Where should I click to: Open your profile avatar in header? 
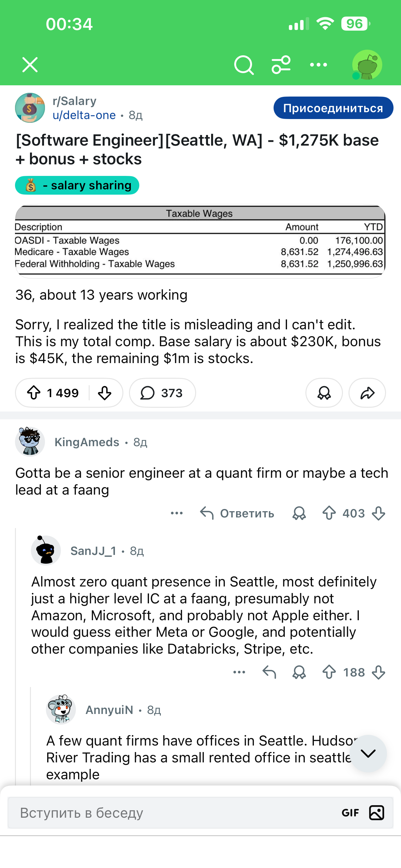coord(367,65)
